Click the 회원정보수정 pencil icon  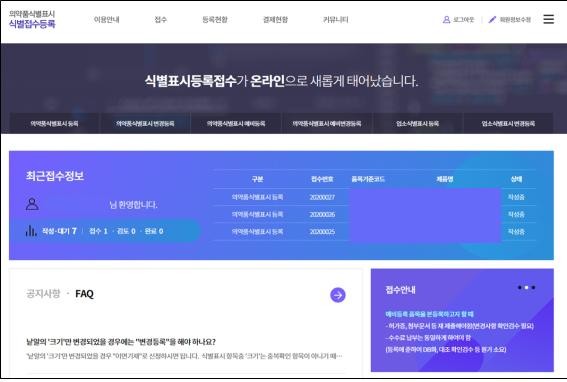(492, 20)
